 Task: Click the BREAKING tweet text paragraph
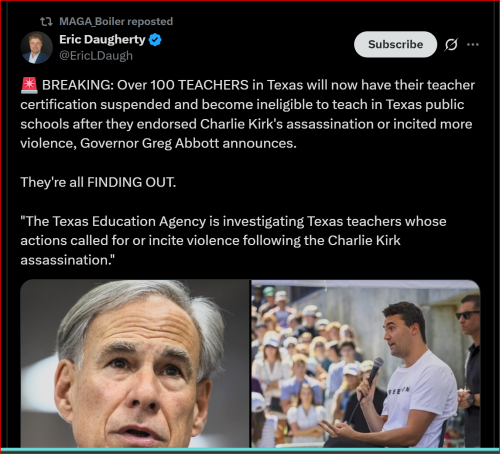(x=247, y=114)
